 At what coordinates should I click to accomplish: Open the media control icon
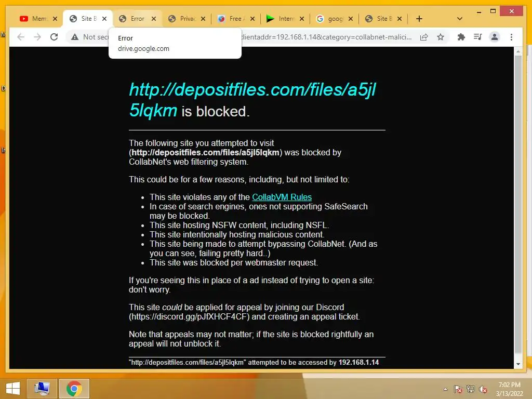(x=478, y=37)
